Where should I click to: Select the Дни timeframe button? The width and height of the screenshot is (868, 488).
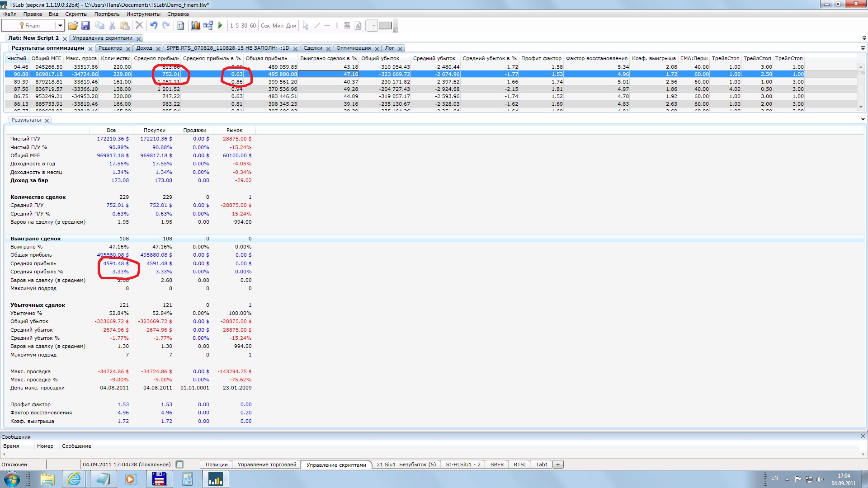(291, 26)
